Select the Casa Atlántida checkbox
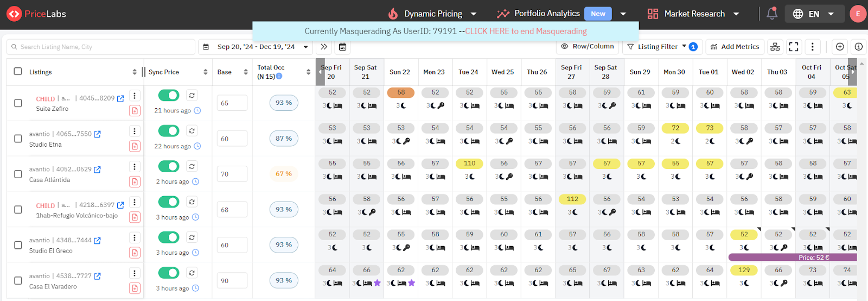The width and height of the screenshot is (868, 301). 18,174
